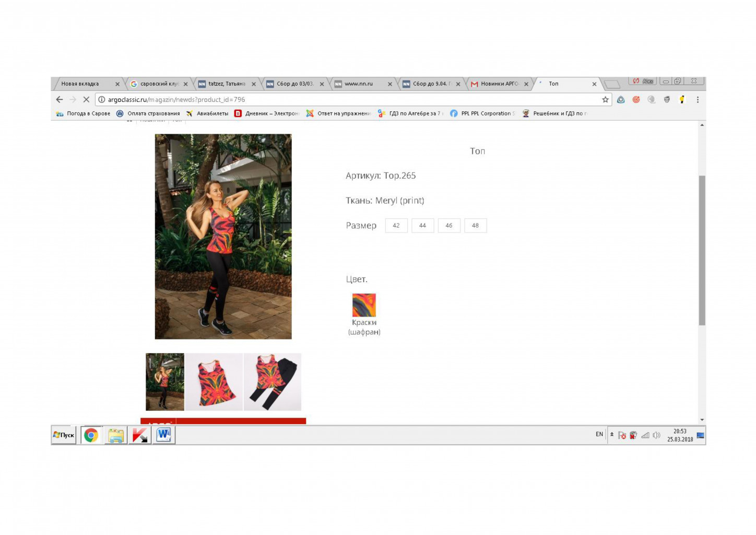The height and width of the screenshot is (535, 756).
Task: Open the Ответ на упражнени bookmark
Action: (x=338, y=113)
